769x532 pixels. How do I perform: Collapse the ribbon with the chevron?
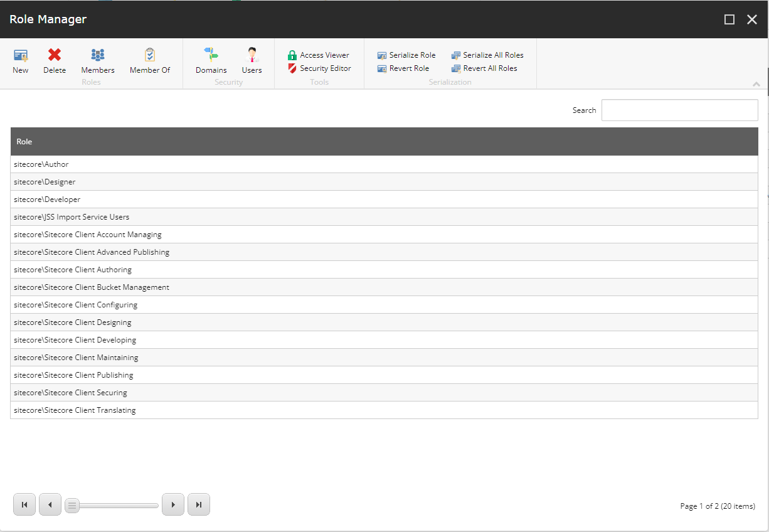(x=756, y=84)
